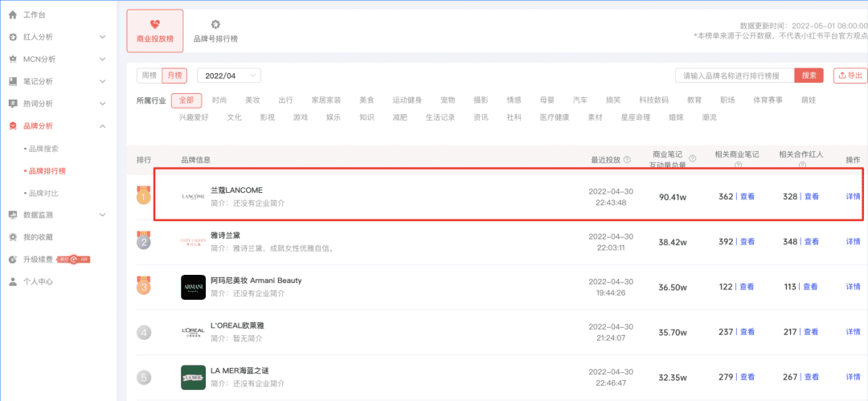Click the MCN分析 sidebar icon
The width and height of the screenshot is (868, 401).
click(14, 59)
